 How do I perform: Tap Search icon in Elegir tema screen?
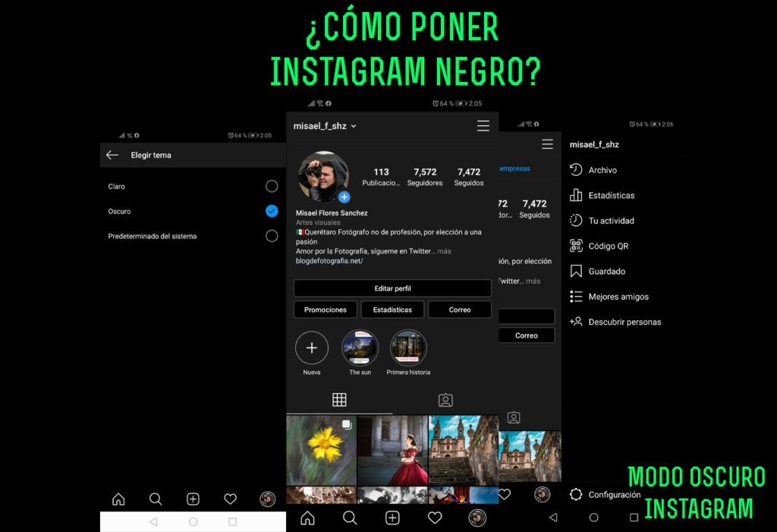coord(156,499)
